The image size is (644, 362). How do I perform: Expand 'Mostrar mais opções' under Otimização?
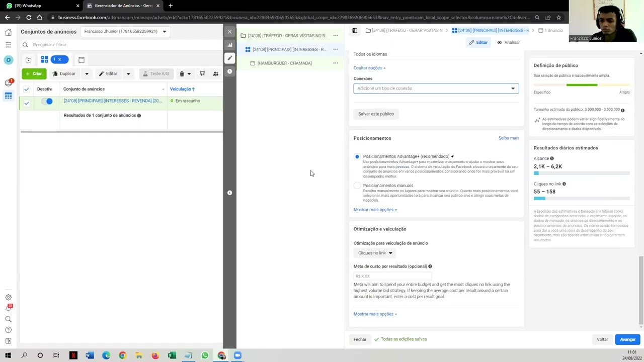coord(375,314)
